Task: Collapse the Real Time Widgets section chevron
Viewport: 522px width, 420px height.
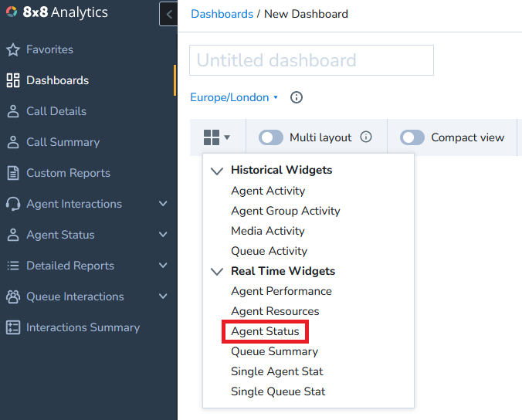Action: coord(217,272)
